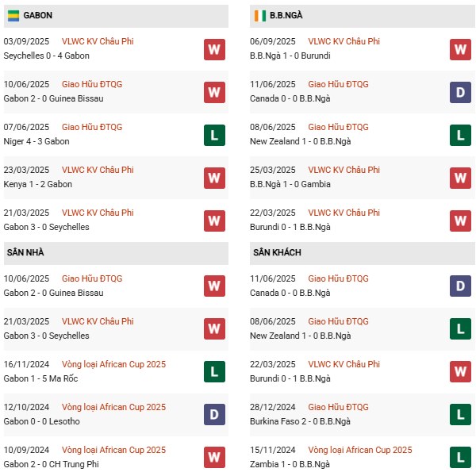Click the Niger 4 - 3 Gabon match score
This screenshot has width=476, height=476.
36,142
